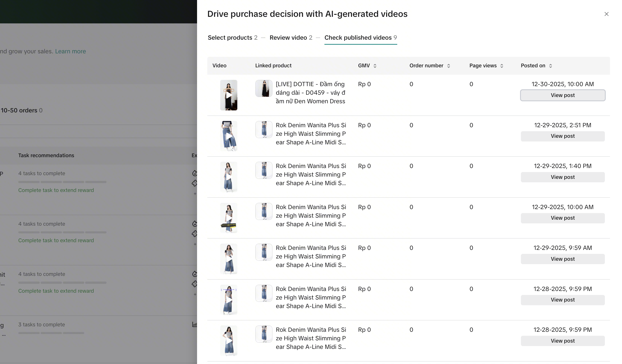Open DOTTIE dress linked product thumbnail
This screenshot has height=364, width=622.
[264, 88]
